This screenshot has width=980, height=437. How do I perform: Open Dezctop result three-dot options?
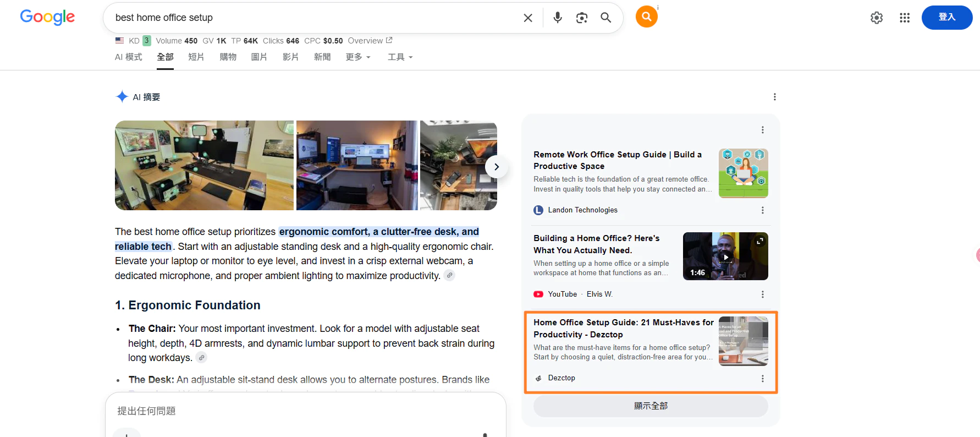coord(763,379)
